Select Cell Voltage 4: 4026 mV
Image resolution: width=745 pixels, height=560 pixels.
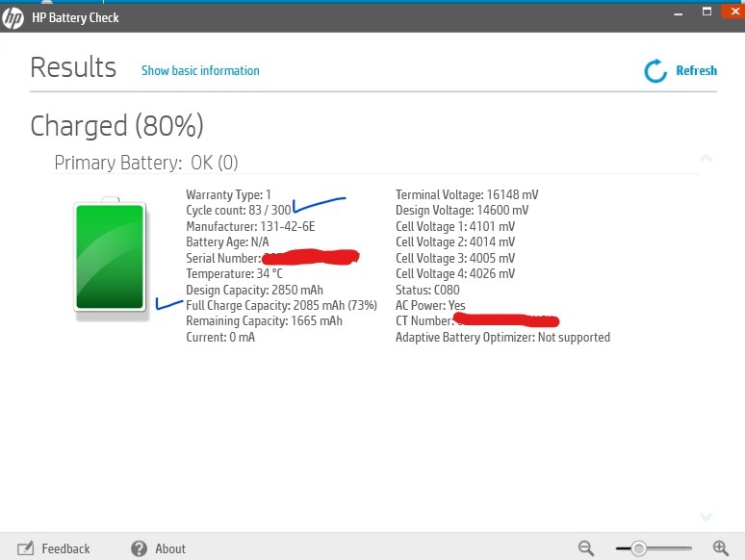click(x=455, y=273)
